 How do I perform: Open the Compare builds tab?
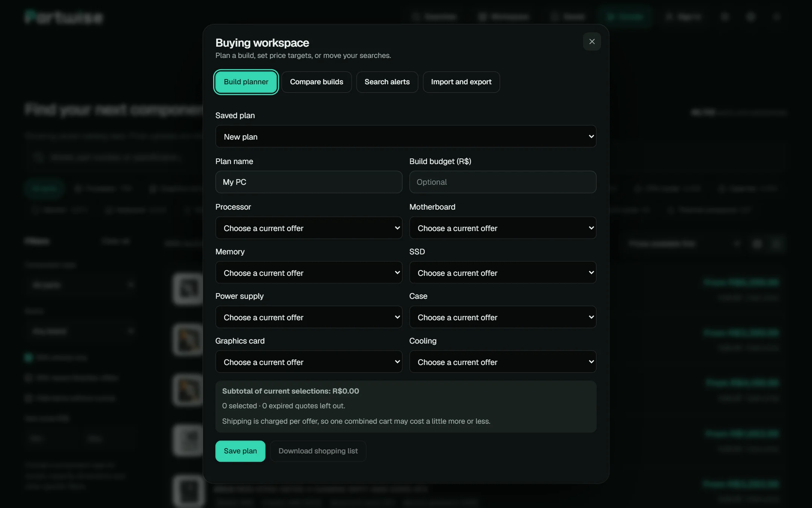click(x=317, y=82)
